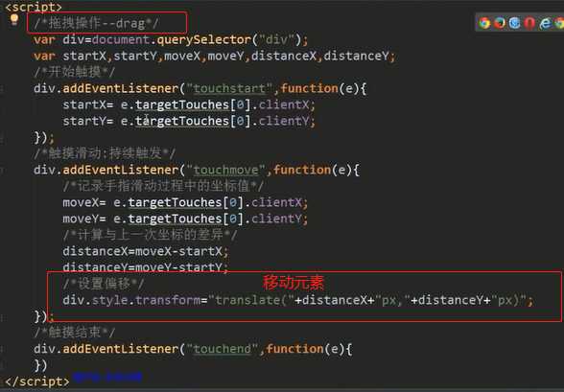
Task: Click the "div" string in querySelector
Action: [x=276, y=39]
